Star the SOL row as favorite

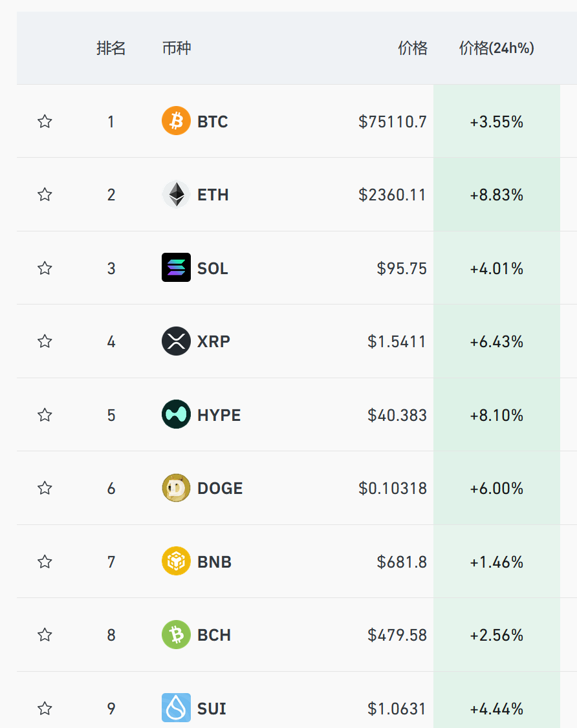click(x=45, y=268)
